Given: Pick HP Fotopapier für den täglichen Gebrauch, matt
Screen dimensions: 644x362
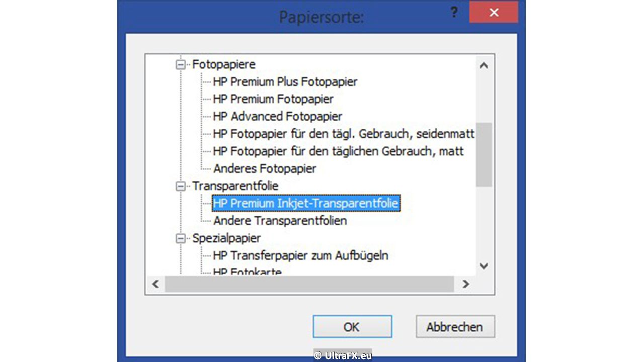Looking at the screenshot, I should point(338,151).
